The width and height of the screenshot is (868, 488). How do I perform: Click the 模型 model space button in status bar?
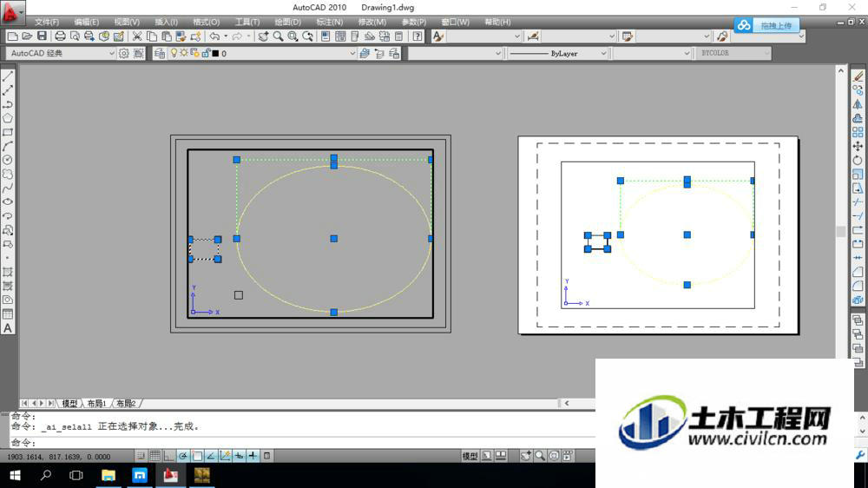click(470, 456)
